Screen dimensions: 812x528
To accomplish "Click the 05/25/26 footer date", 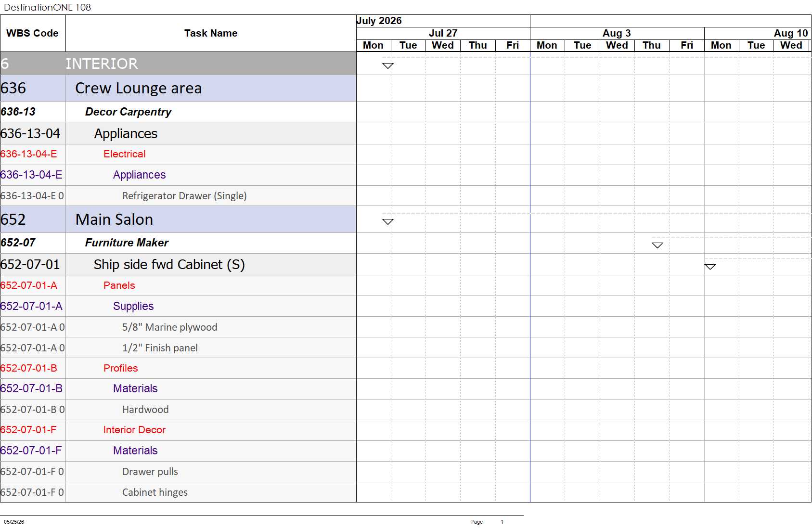I will coord(14,522).
